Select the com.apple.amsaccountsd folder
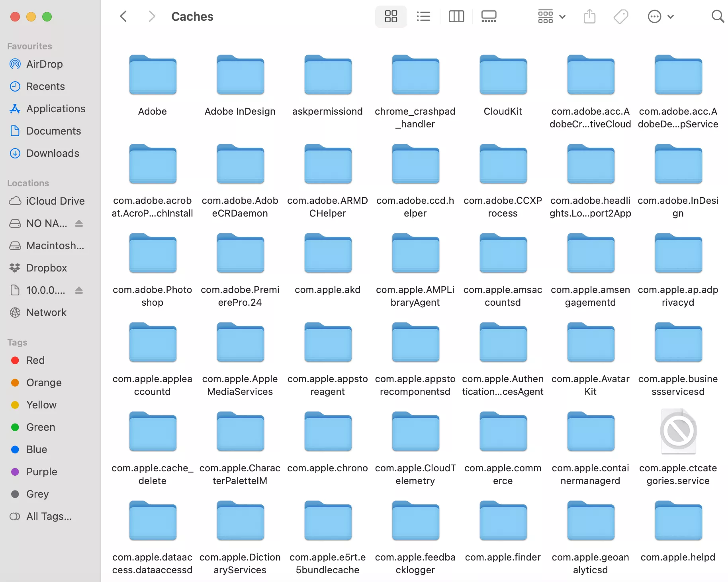The image size is (728, 582). (503, 253)
